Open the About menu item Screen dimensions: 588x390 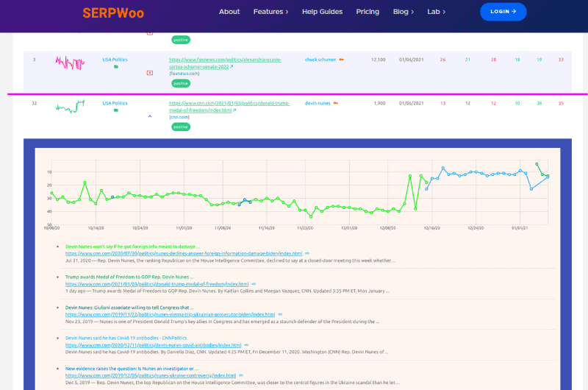click(229, 12)
